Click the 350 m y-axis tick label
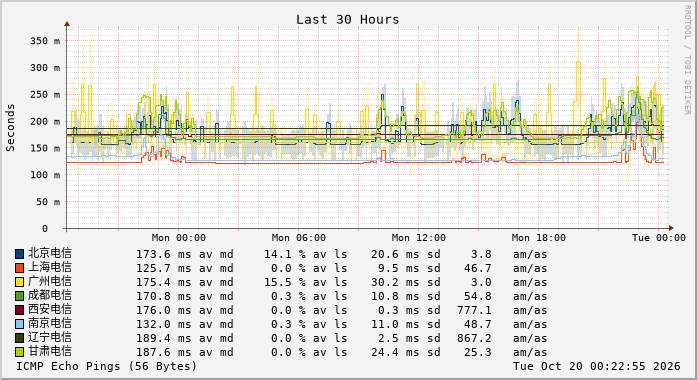The image size is (697, 380). [x=45, y=41]
